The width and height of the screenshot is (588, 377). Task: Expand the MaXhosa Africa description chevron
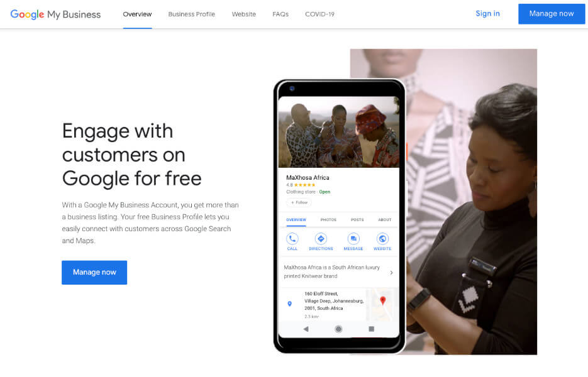391,273
